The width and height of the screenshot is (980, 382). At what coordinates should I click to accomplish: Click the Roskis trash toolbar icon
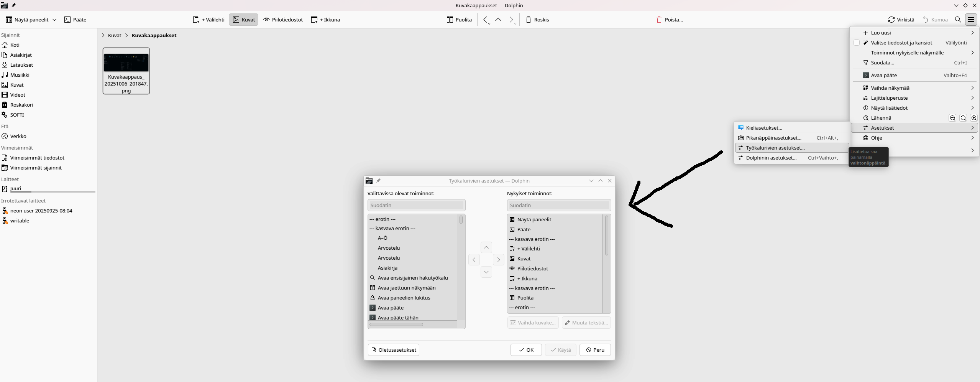click(x=529, y=20)
